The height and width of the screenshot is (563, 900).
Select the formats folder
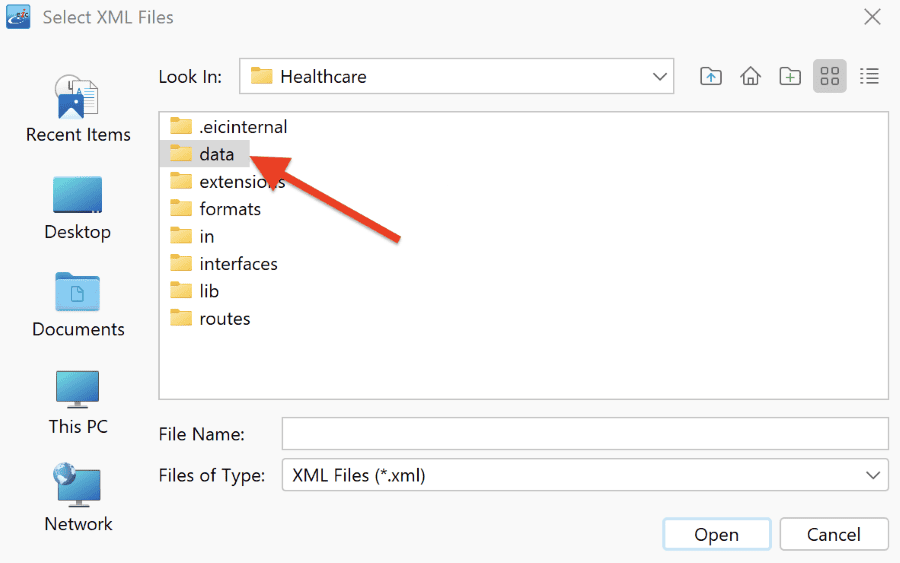click(x=215, y=209)
